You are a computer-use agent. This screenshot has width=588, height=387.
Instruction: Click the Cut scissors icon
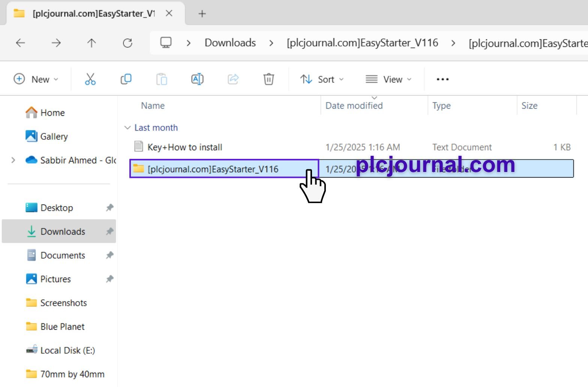[90, 79]
